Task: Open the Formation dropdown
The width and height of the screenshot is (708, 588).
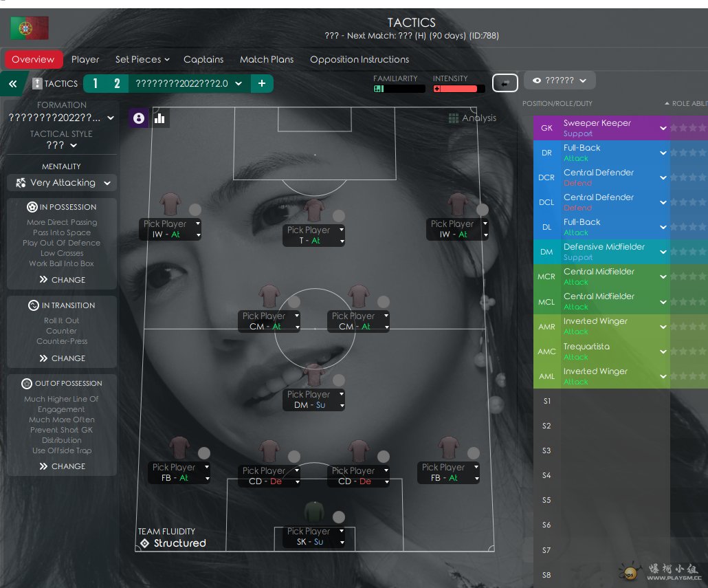Action: pyautogui.click(x=61, y=118)
